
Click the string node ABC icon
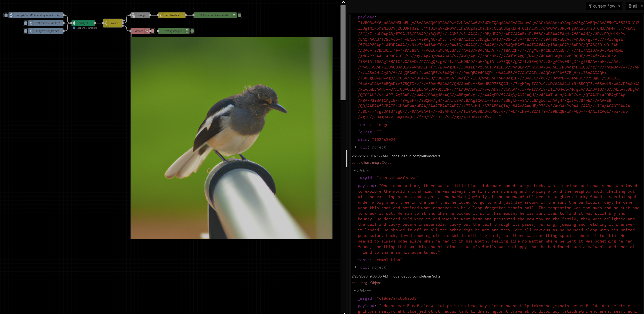133,15
